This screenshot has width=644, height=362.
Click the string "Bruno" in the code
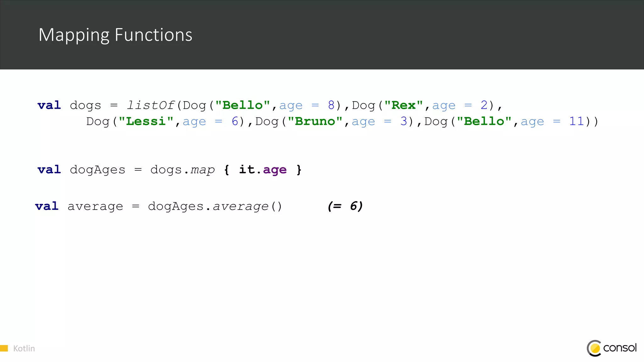(315, 121)
